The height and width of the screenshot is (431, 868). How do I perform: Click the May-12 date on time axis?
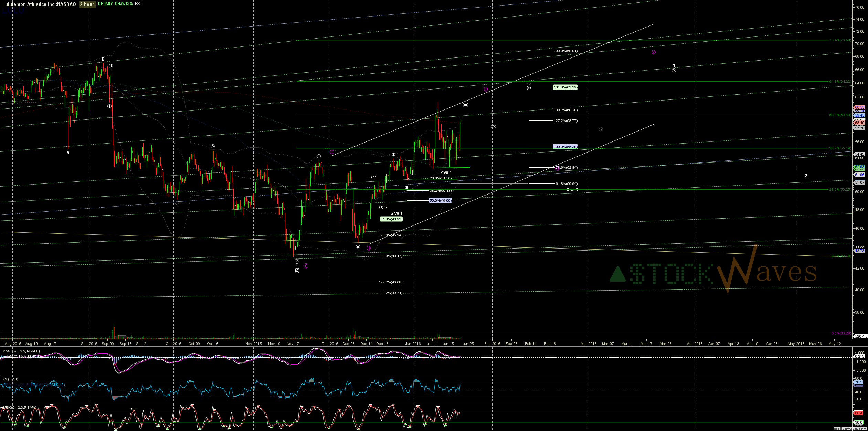[x=835, y=344]
